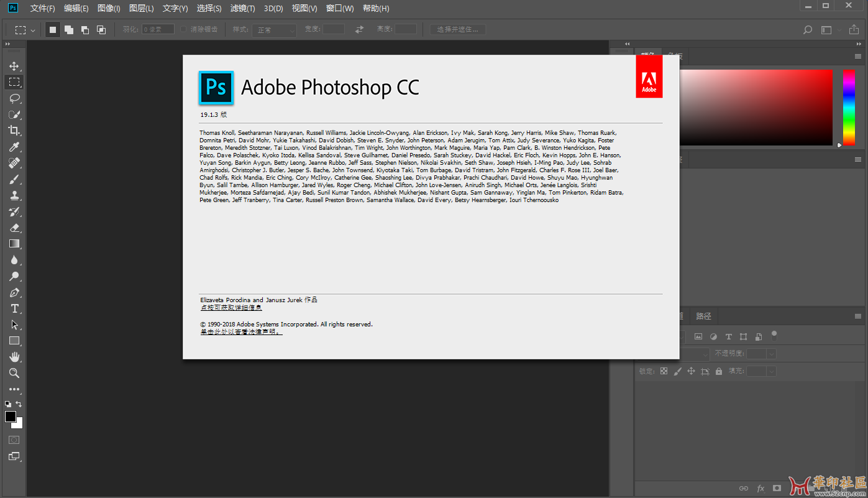Click the share icon in options bar
The height and width of the screenshot is (498, 868).
(855, 29)
